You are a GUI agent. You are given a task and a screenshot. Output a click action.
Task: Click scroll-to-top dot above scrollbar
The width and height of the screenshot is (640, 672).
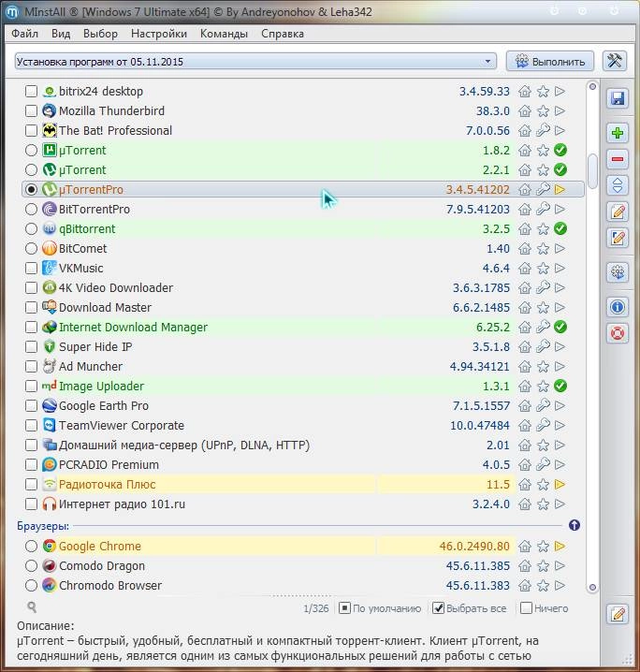click(x=592, y=86)
